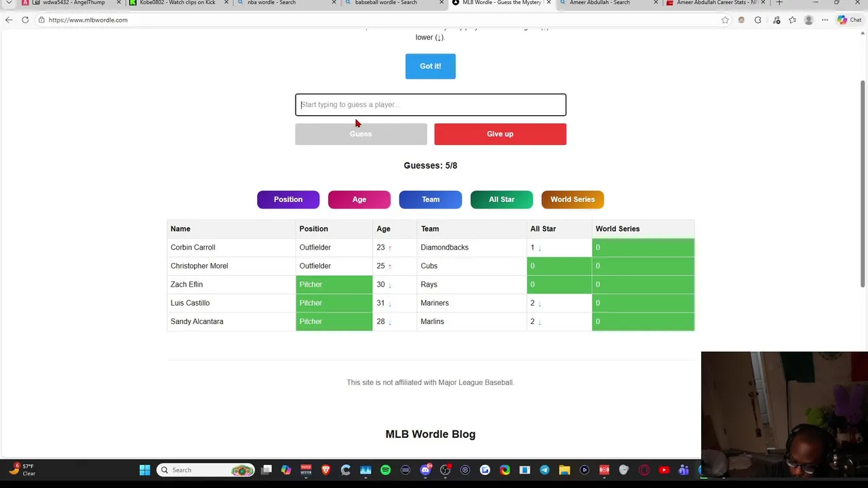Screen dimensions: 868x488
Task: Open the browser settings ellipsis menu
Action: (825, 20)
